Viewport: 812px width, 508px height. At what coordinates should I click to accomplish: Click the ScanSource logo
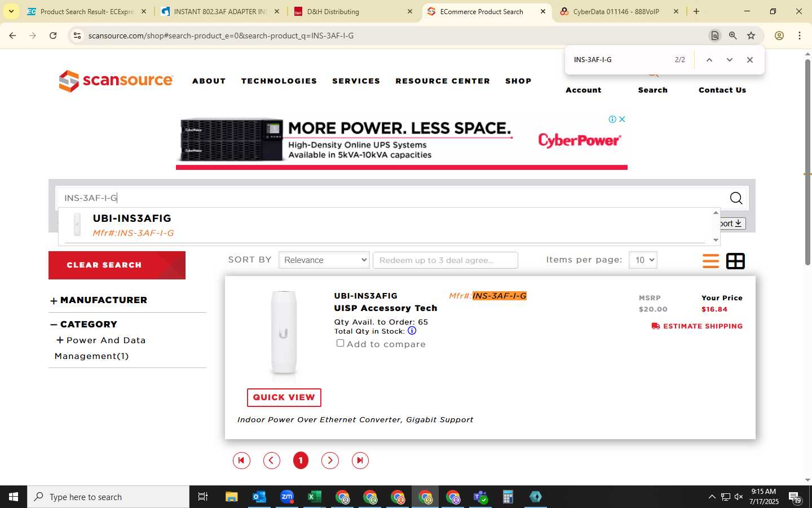click(116, 81)
